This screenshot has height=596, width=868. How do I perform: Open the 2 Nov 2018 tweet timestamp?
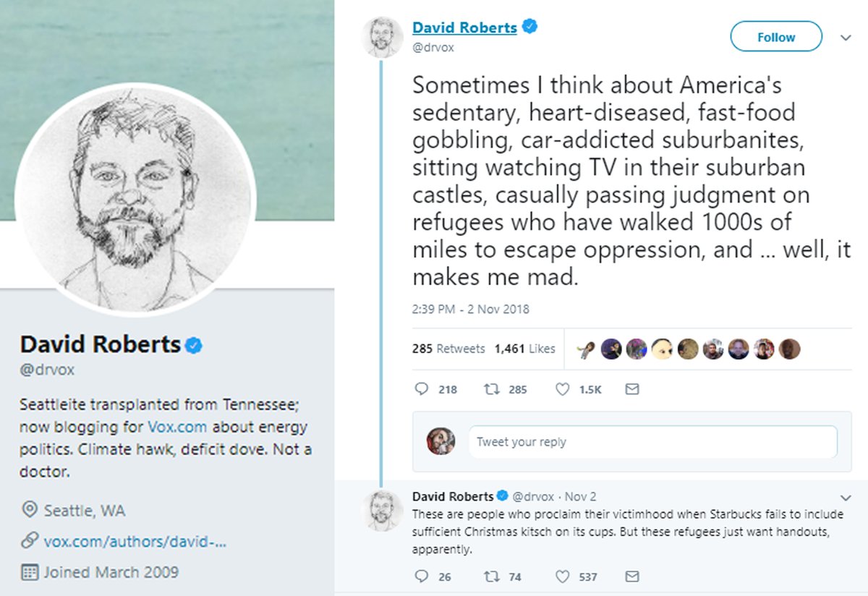point(470,309)
